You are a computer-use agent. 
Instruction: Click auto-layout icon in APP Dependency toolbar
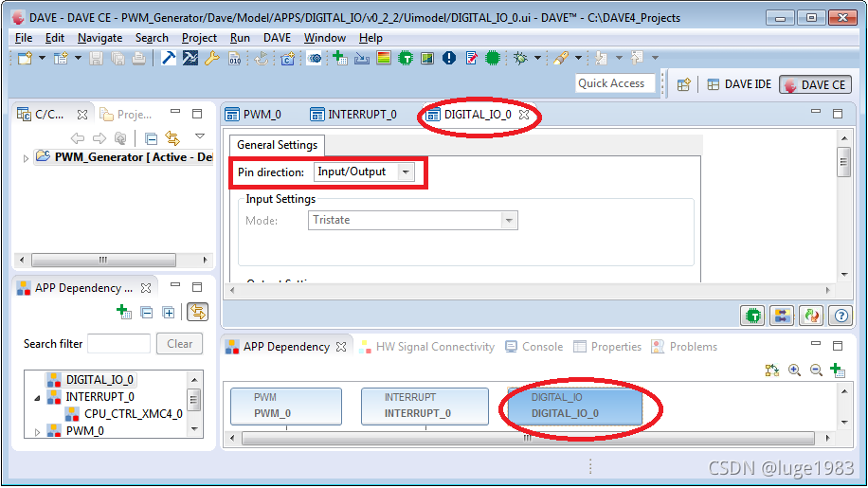point(772,371)
